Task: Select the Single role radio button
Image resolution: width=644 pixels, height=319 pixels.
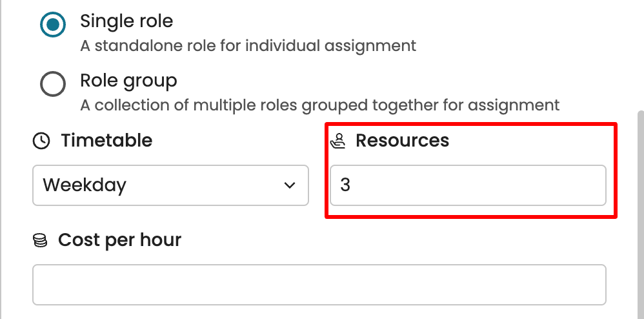Action: pyautogui.click(x=53, y=25)
